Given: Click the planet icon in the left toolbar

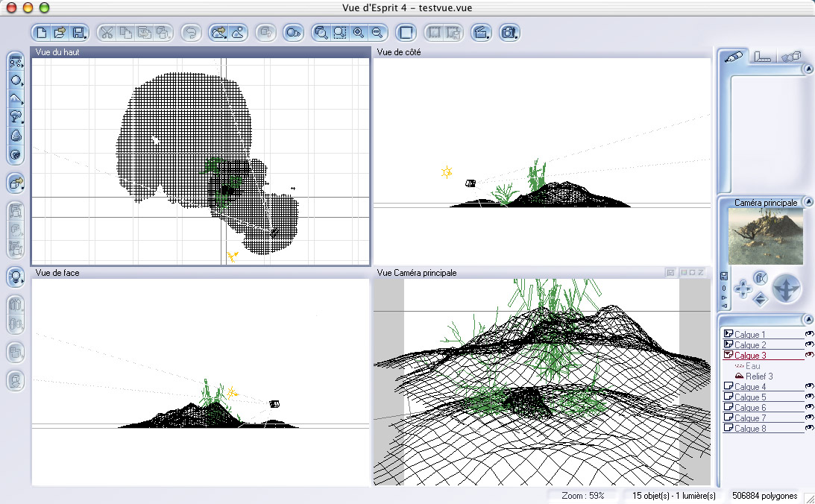Looking at the screenshot, I should coord(16,154).
